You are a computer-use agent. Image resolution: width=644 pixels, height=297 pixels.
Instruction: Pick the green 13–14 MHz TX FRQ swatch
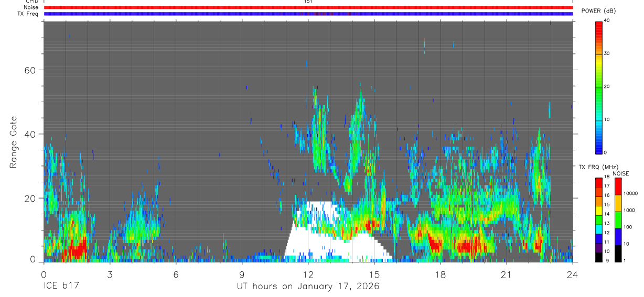click(x=598, y=219)
